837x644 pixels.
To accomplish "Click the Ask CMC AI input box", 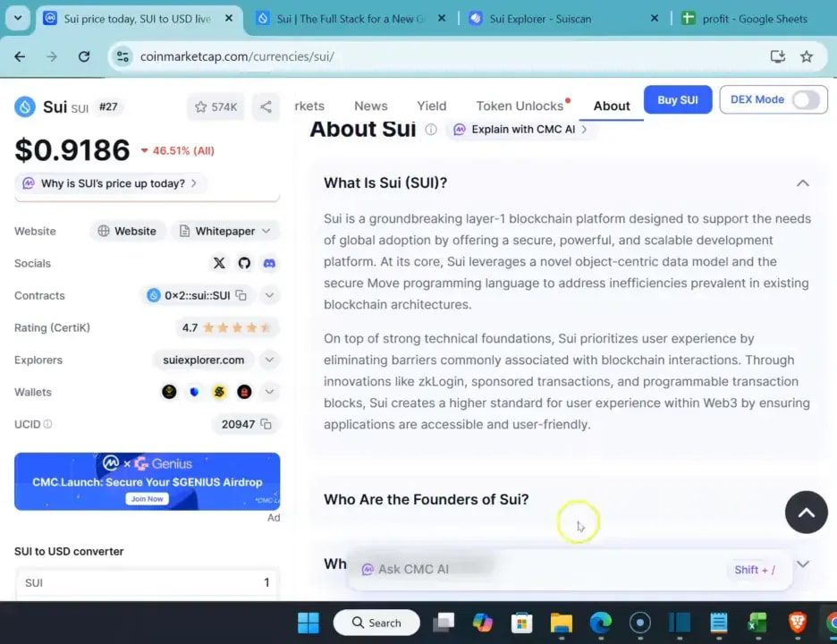I will (x=569, y=570).
